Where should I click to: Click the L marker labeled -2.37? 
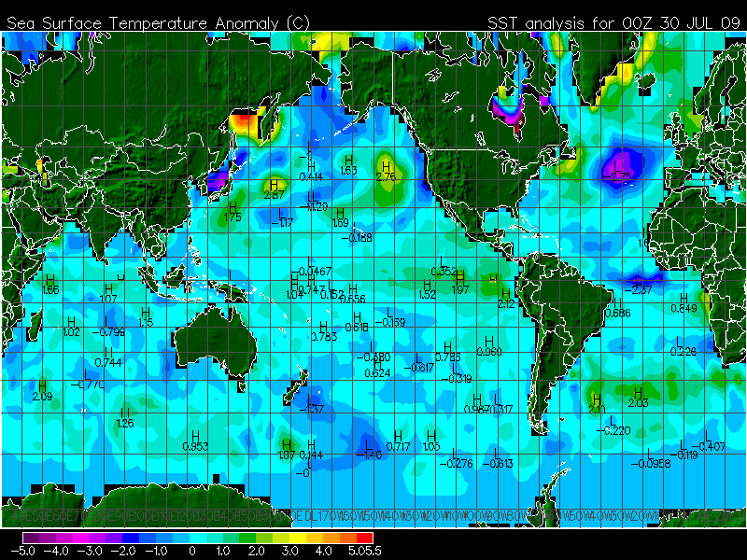coord(641,280)
